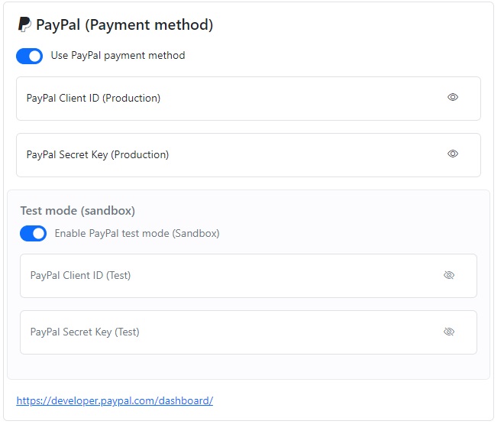Click the 'PayPal Secret Key (Production)' placeholder text
Image resolution: width=504 pixels, height=434 pixels.
tap(98, 155)
